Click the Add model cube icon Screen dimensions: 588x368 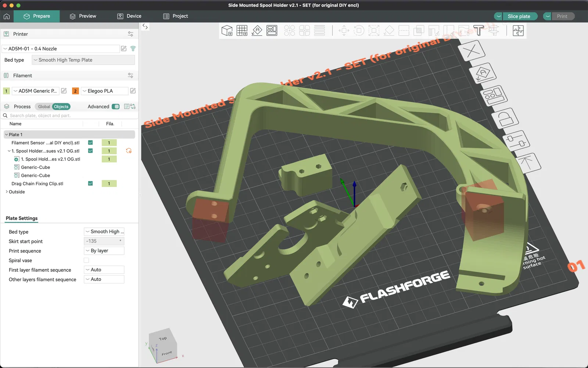(227, 31)
